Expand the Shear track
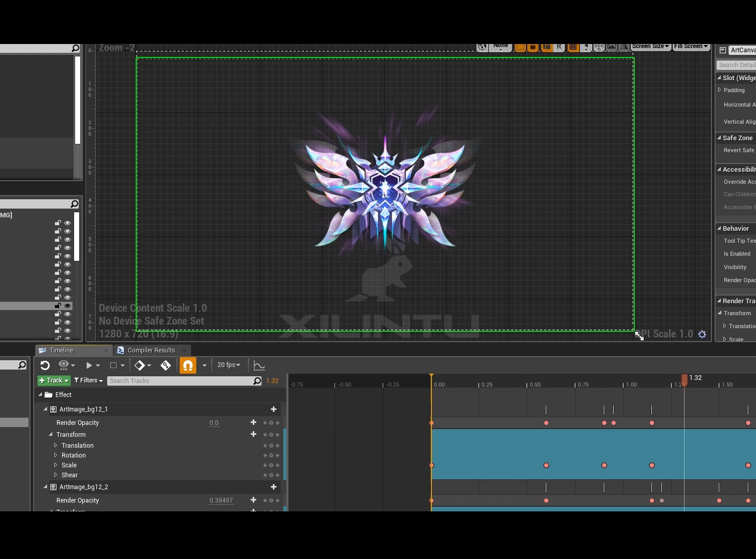The width and height of the screenshot is (756, 559). (x=56, y=475)
